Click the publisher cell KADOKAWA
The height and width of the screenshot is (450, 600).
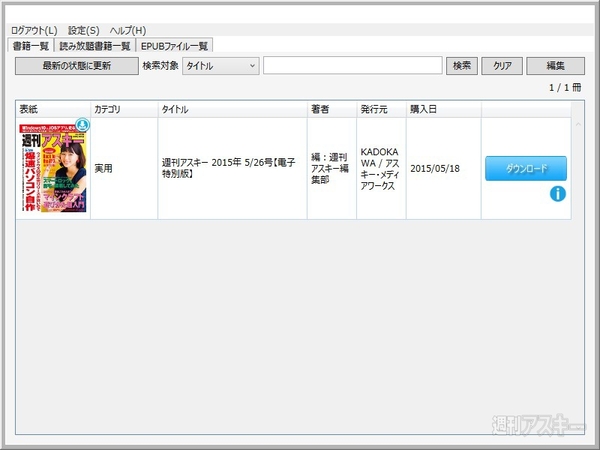pos(380,168)
